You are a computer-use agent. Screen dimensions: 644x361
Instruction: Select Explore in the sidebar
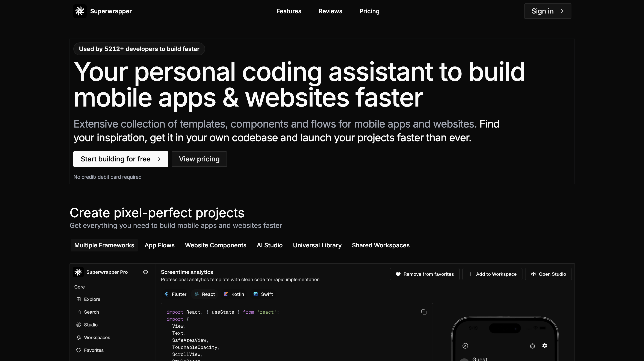click(92, 299)
